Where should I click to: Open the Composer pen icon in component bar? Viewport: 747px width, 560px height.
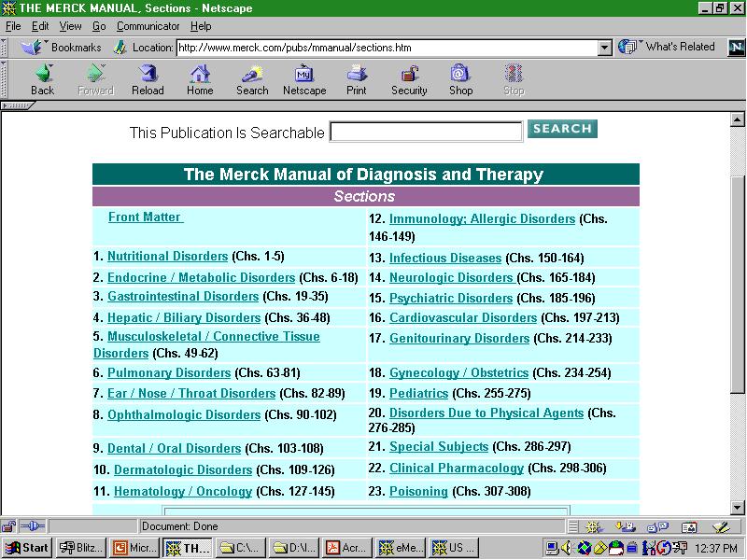coord(721,526)
